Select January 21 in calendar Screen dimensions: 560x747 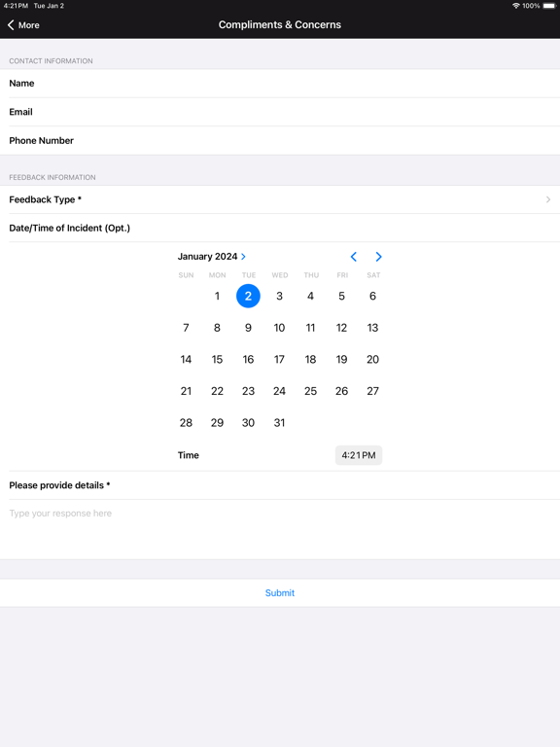pos(186,391)
